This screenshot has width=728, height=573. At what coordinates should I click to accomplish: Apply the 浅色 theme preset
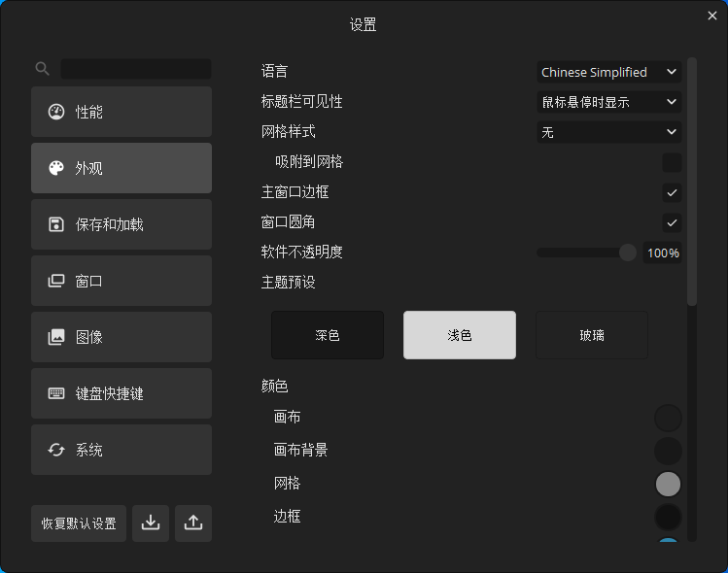(460, 335)
